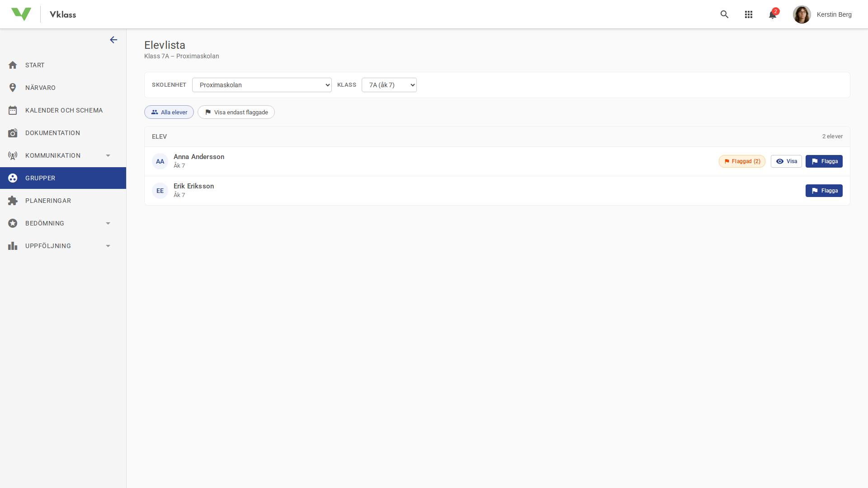Click Flagga button for Erik Eriksson
This screenshot has width=868, height=488.
(824, 190)
